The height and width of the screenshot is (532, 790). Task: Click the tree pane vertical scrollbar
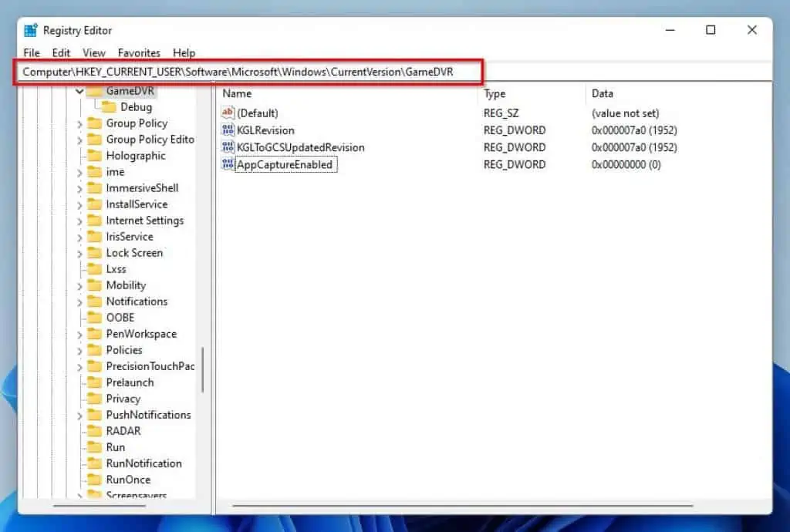(203, 369)
